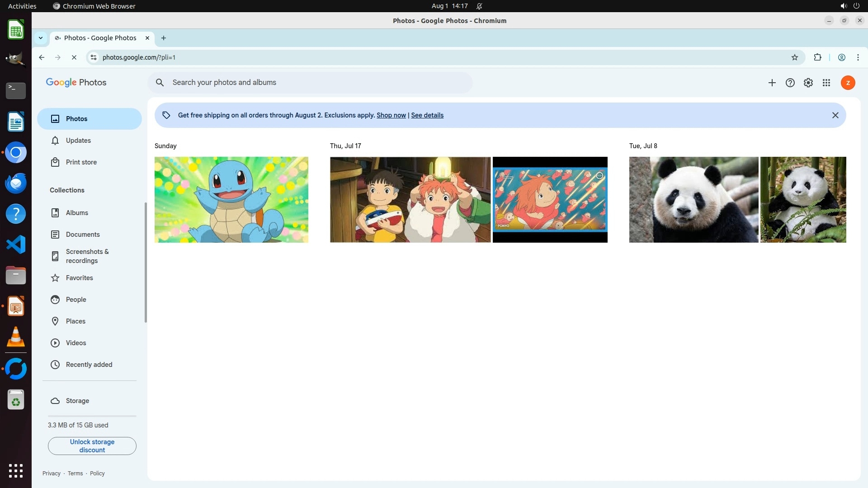Bookmark page with star icon
The height and width of the screenshot is (488, 868).
coord(795,57)
